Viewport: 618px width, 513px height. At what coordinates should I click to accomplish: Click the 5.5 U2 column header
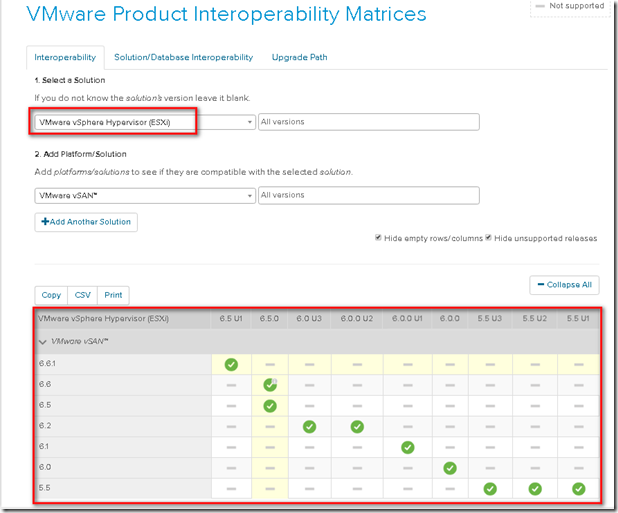pyautogui.click(x=535, y=319)
